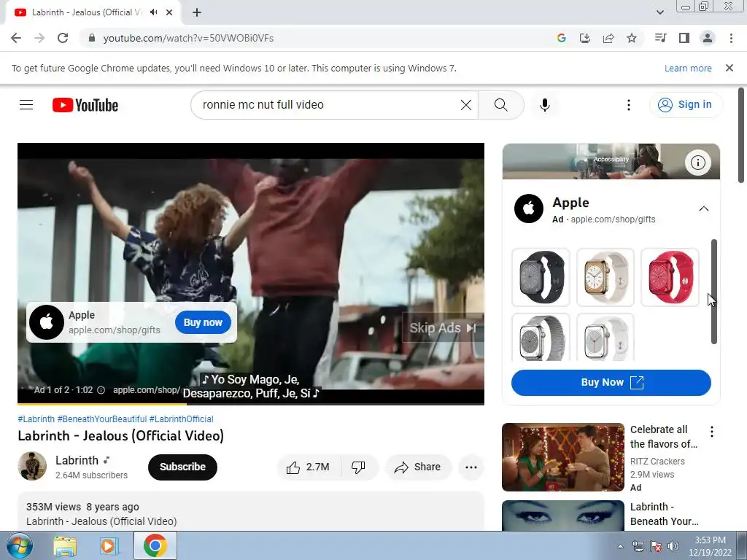Open the Action Center flag icon
This screenshot has width=747, height=560.
656,546
